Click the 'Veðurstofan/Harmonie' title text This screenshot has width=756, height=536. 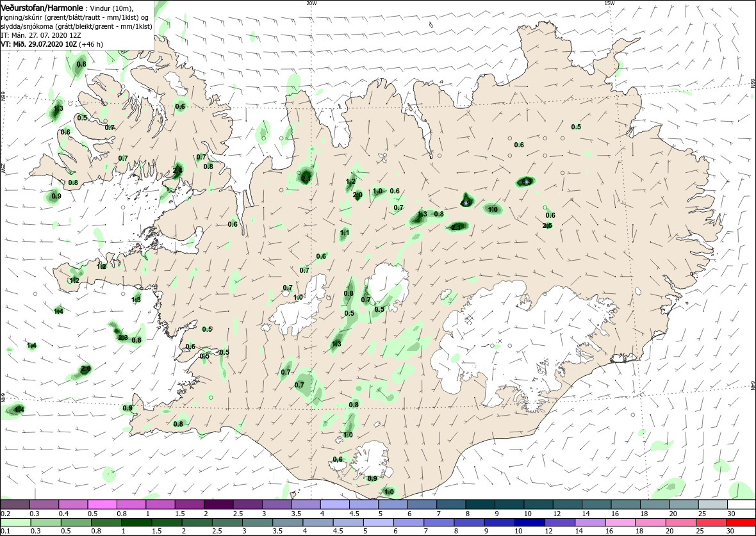(42, 8)
